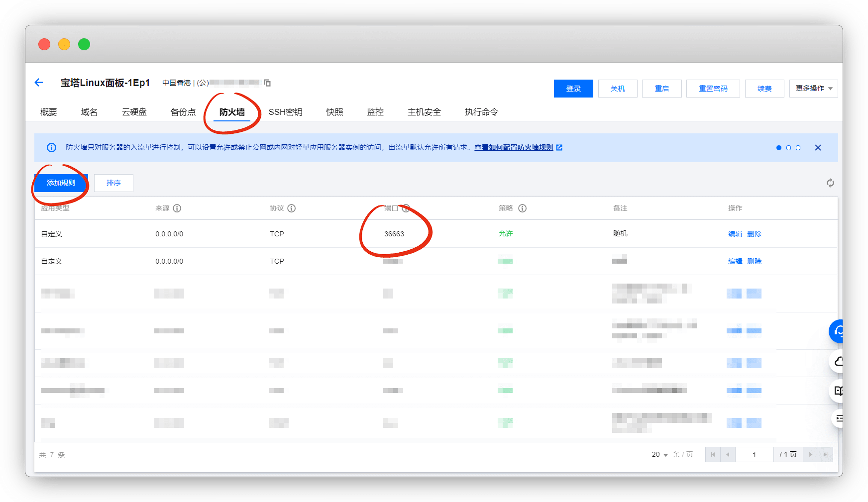Select the third banner carousel dot

point(798,148)
